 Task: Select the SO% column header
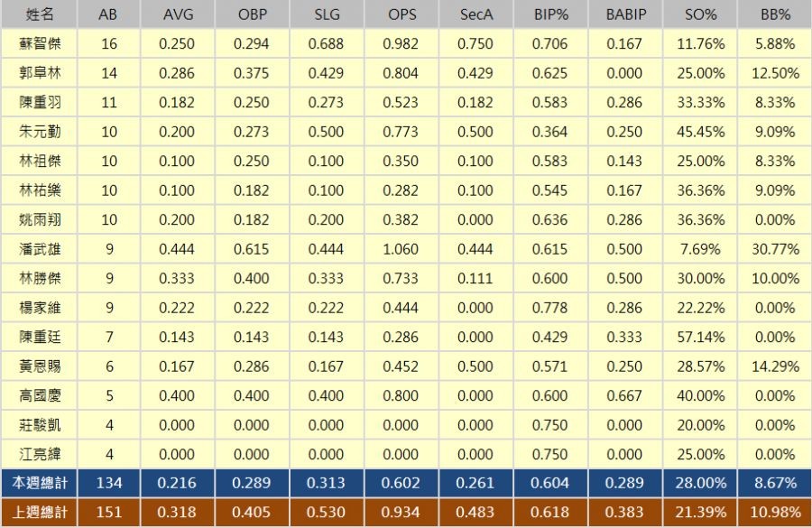(699, 14)
